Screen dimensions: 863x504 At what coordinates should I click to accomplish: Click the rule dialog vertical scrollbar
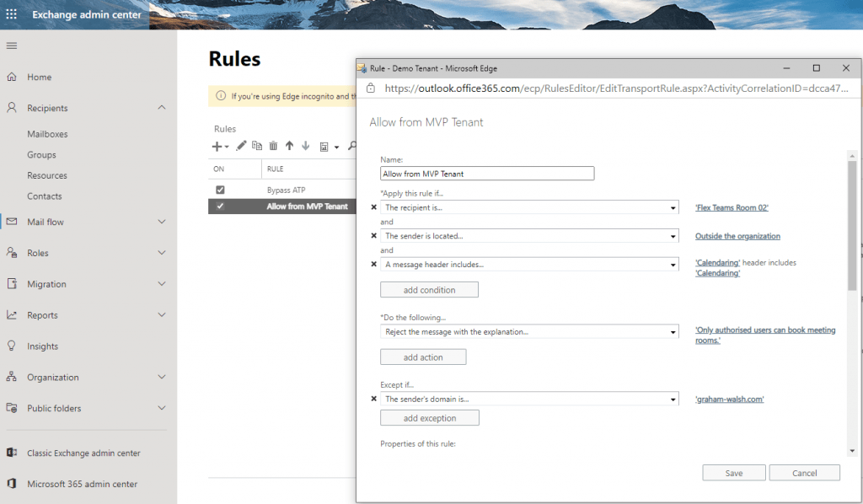852,225
